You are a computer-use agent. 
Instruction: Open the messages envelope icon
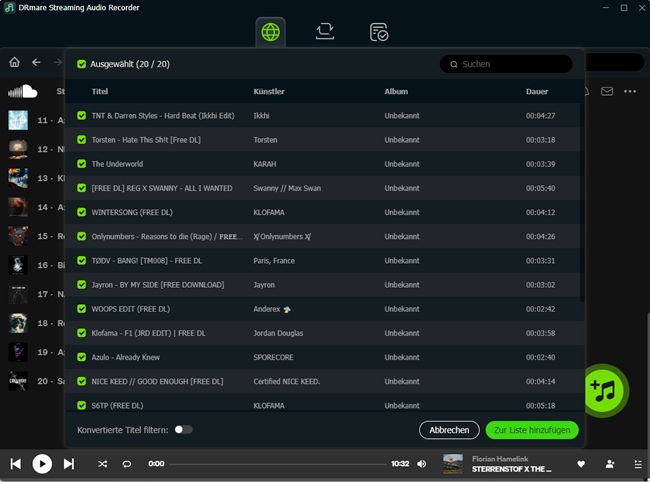click(607, 91)
